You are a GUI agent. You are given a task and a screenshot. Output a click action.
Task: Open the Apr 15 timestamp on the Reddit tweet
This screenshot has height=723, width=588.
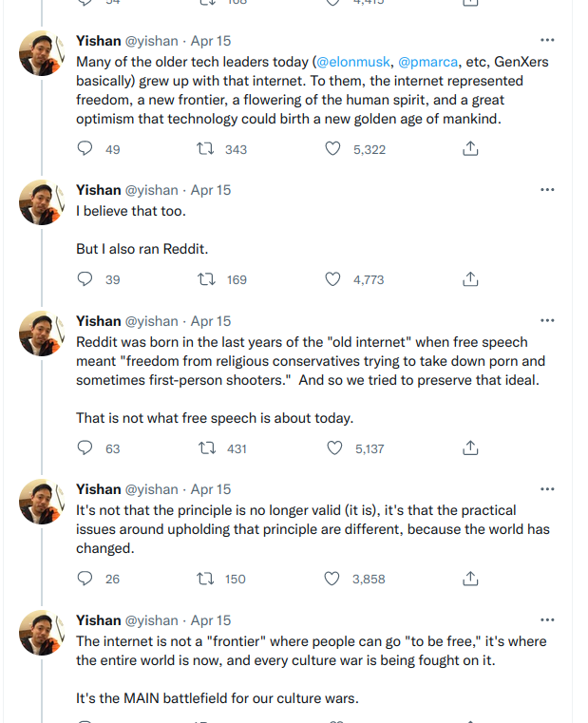(x=211, y=321)
